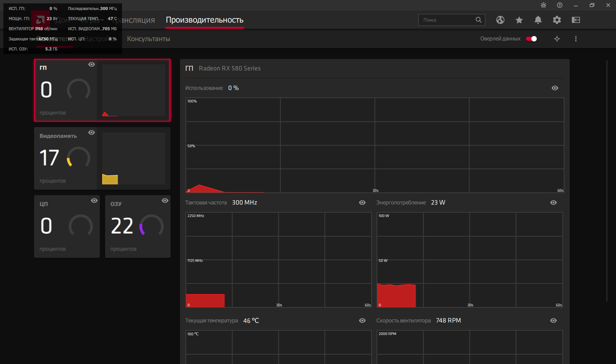Viewport: 616px width, 364px height.
Task: Click the 748 RPM fan speed value
Action: 448,320
